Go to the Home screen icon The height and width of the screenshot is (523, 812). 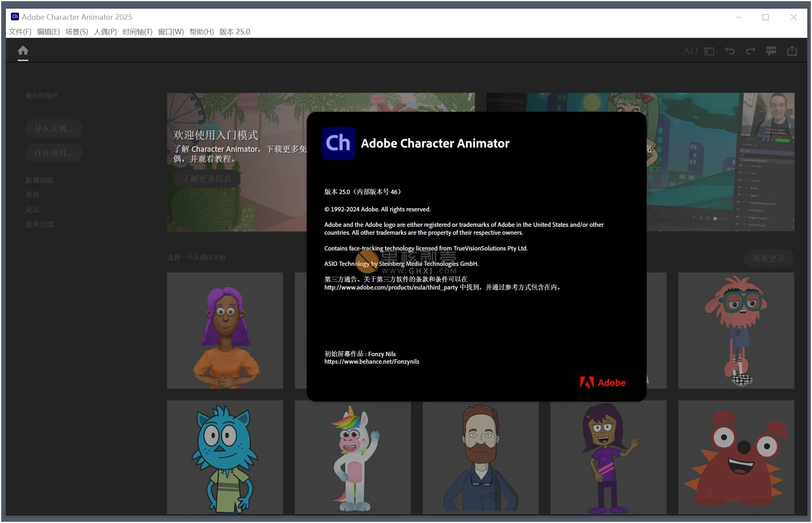coord(23,50)
